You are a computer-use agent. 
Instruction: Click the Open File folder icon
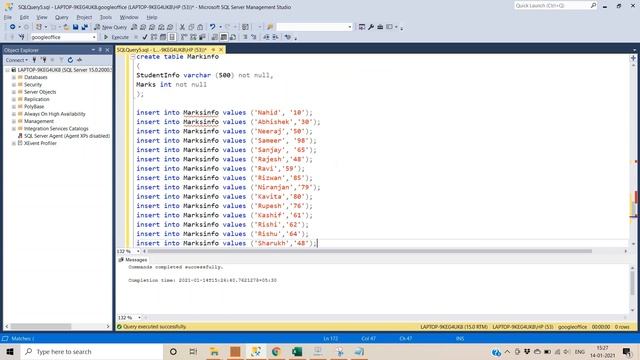coord(66,27)
